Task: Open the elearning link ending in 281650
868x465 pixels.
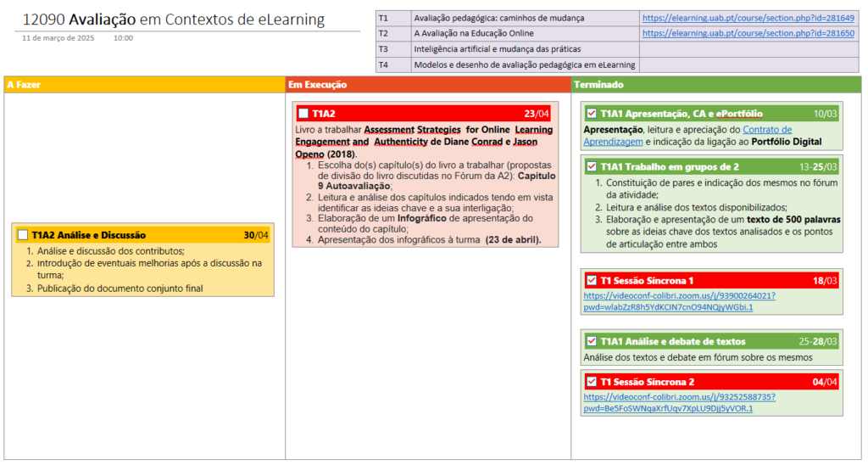Action: [748, 33]
